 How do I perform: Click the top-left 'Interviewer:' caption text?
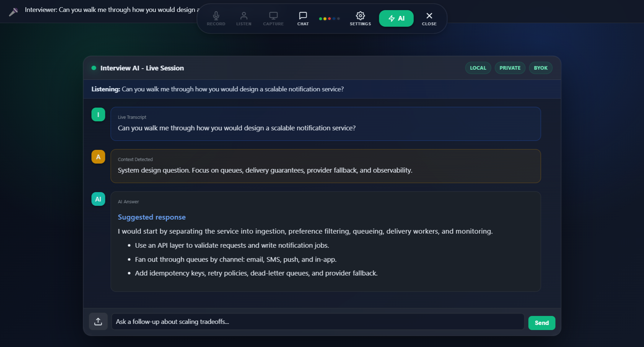(x=112, y=10)
